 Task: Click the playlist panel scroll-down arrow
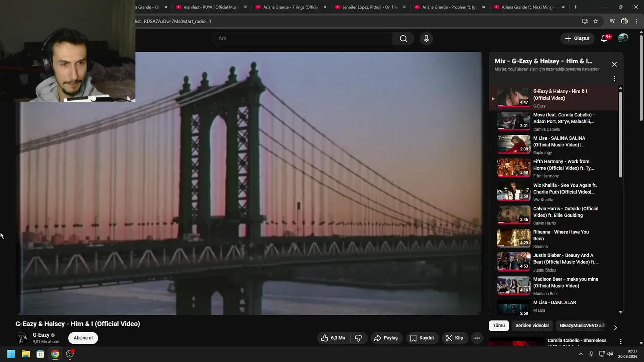click(x=620, y=312)
